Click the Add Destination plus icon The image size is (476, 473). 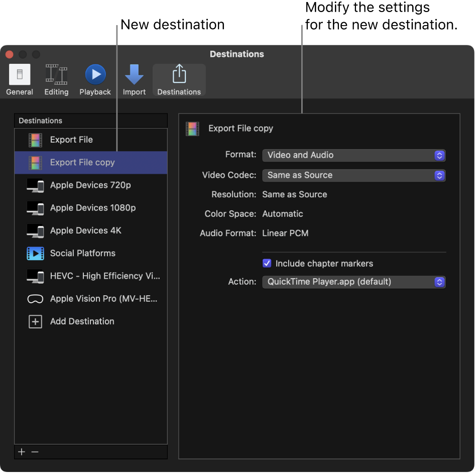coord(35,321)
